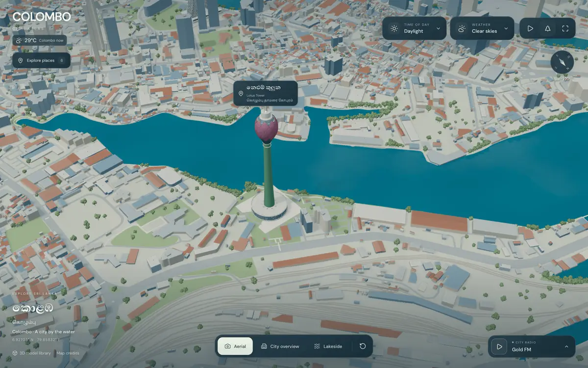Click the SW 220° heading readout
This screenshot has width=588, height=368.
(x=562, y=79)
